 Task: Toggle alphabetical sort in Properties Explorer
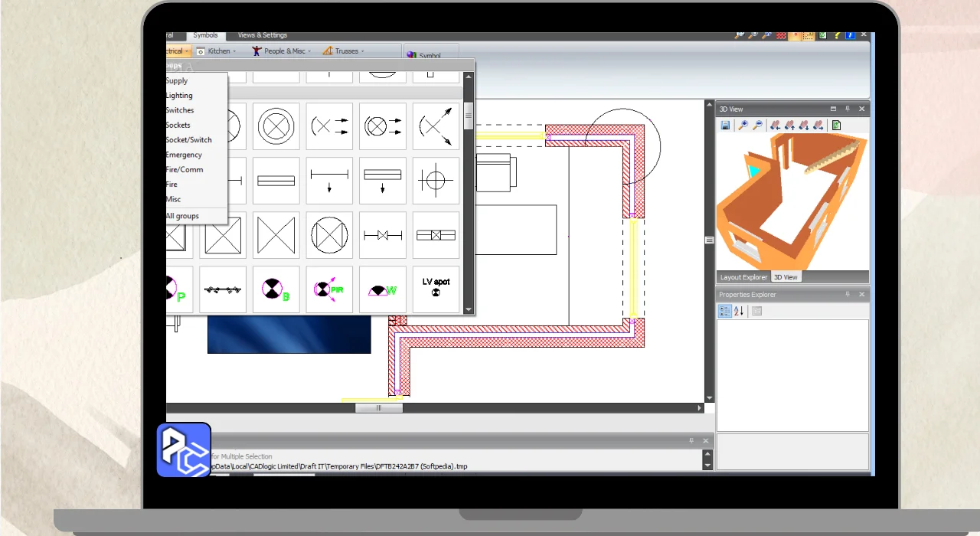[739, 311]
